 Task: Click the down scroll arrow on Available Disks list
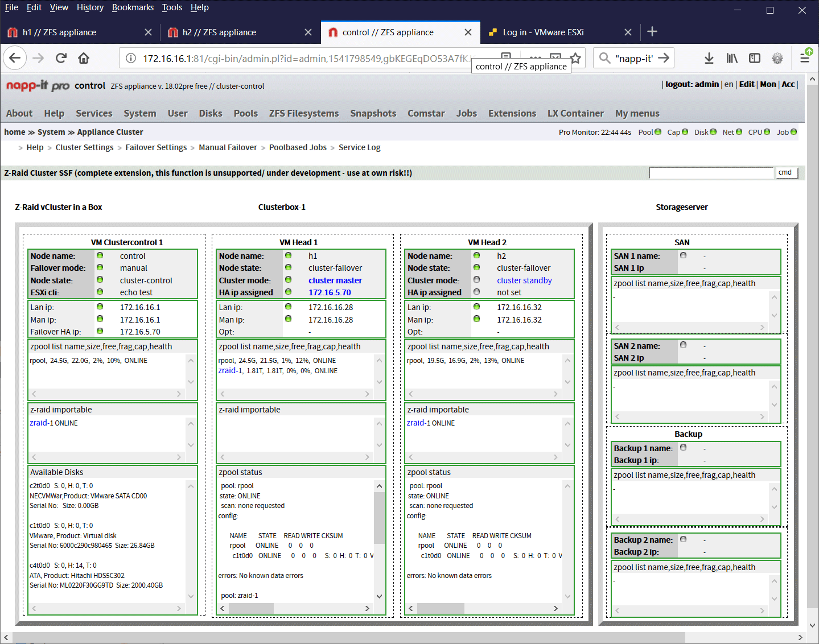click(191, 597)
